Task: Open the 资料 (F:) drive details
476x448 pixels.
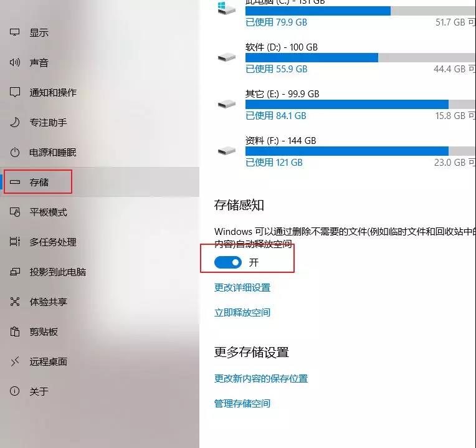Action: point(345,151)
